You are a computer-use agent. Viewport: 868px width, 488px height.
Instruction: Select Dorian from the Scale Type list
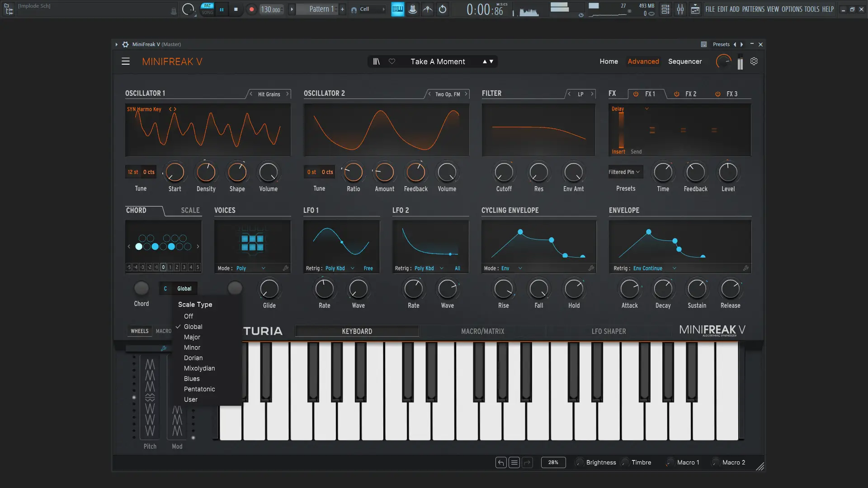pos(193,358)
